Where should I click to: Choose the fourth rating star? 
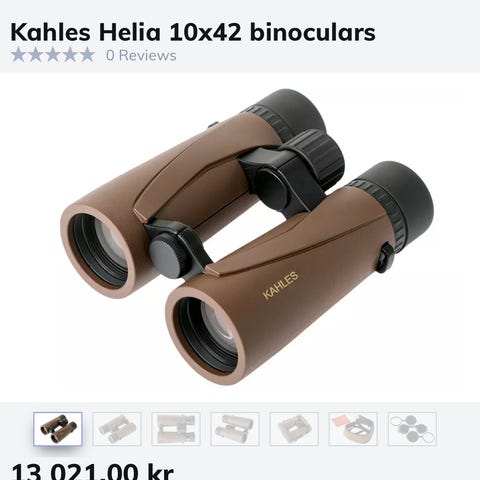[70, 55]
